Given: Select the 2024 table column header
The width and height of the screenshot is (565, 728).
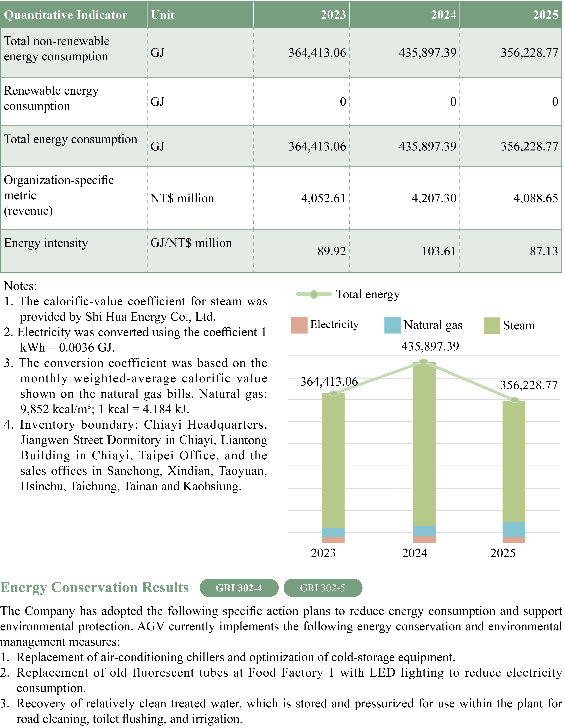Looking at the screenshot, I should coord(444,15).
